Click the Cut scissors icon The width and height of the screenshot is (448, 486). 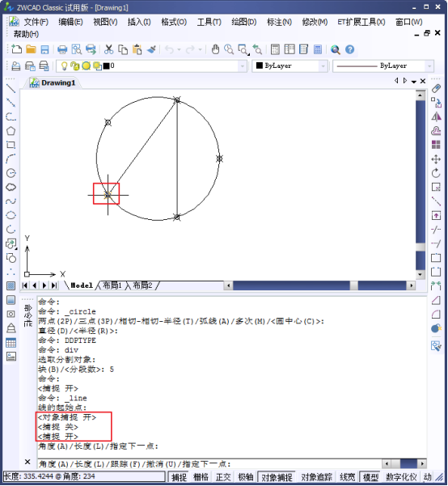click(109, 49)
